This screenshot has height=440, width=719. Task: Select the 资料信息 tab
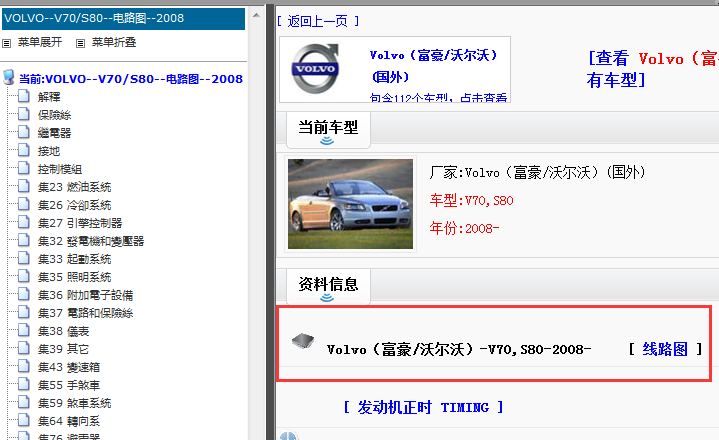[328, 285]
